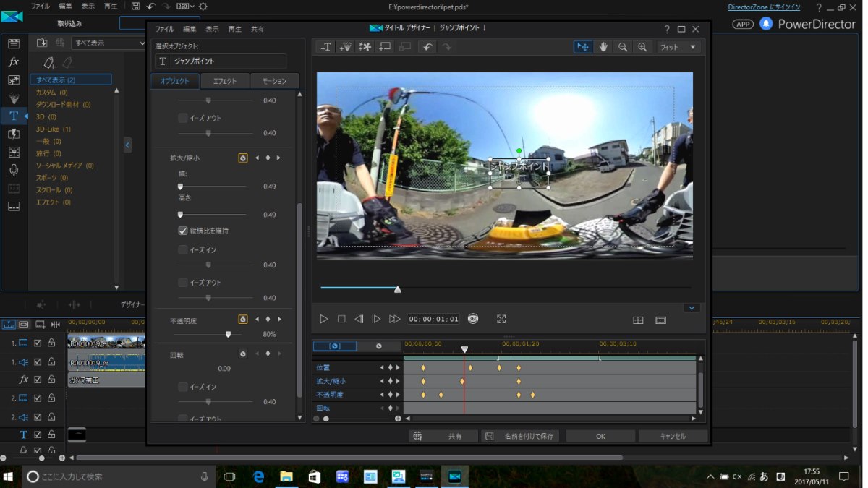
Task: Open the すべて表示 filter dropdown
Action: pyautogui.click(x=109, y=43)
